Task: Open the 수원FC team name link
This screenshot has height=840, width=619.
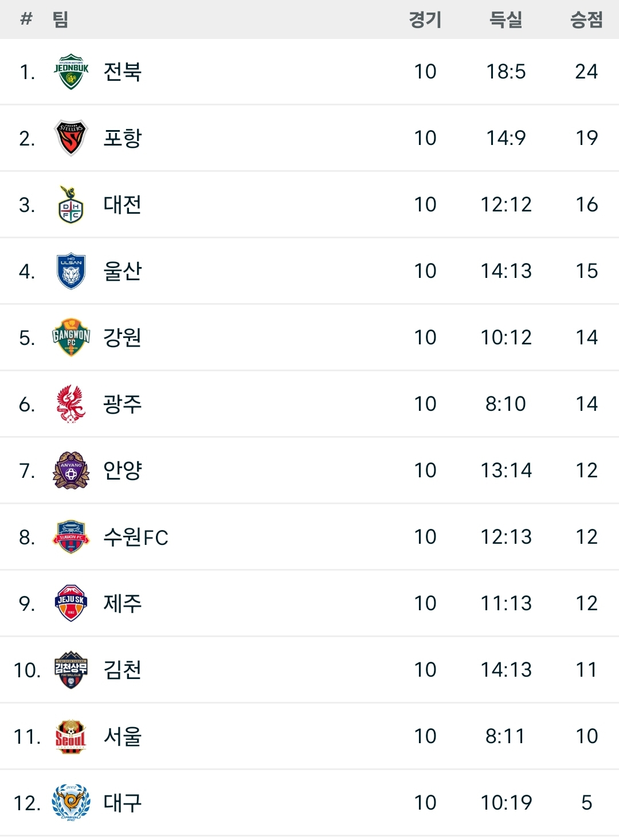Action: [136, 537]
